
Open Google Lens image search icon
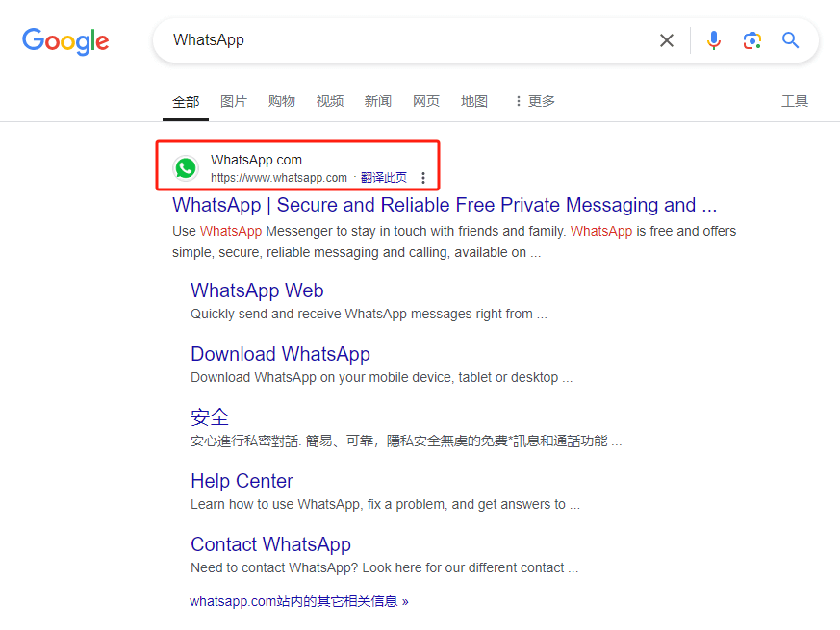tap(752, 40)
